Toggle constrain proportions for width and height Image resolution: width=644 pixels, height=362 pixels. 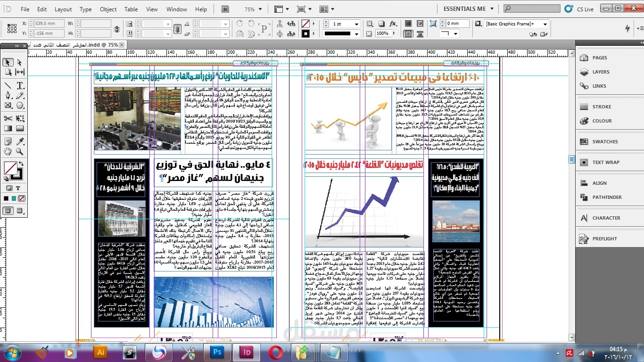pyautogui.click(x=116, y=28)
